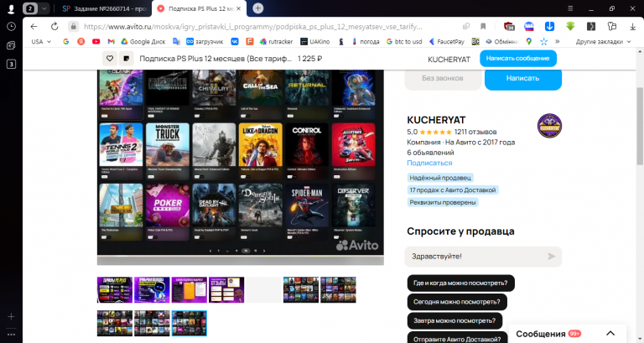
Task: Expand Другие закладки folder
Action: [603, 41]
